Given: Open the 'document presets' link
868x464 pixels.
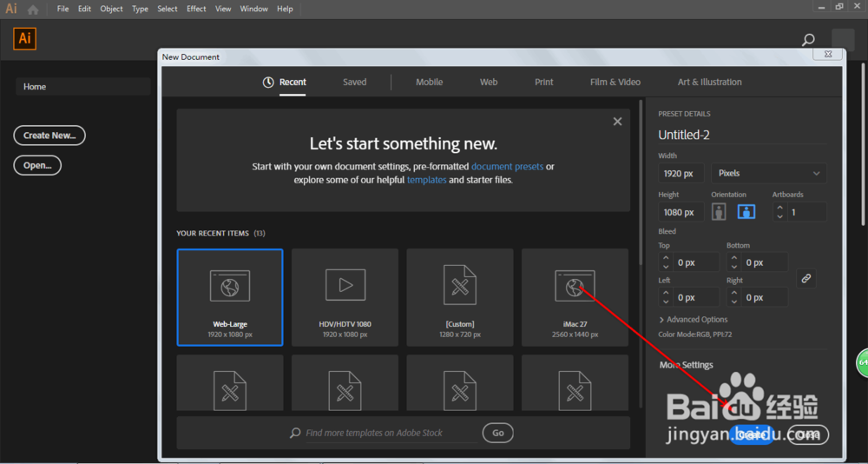Looking at the screenshot, I should 507,166.
